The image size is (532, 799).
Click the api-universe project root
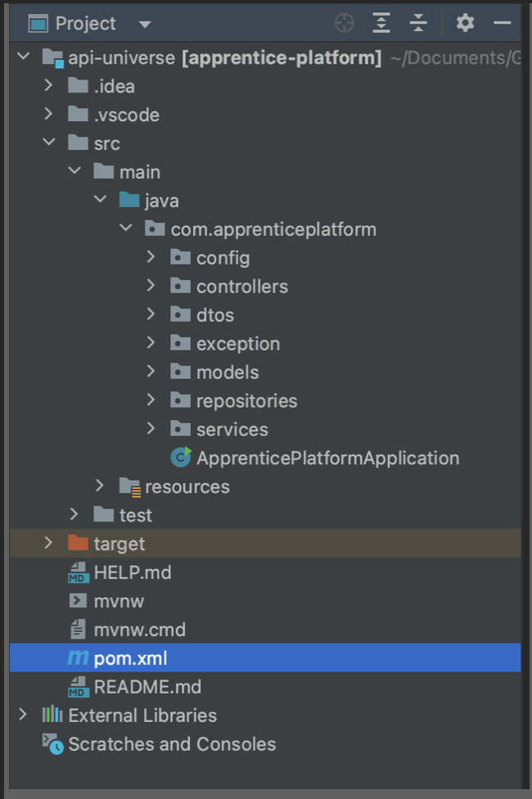coord(121,57)
